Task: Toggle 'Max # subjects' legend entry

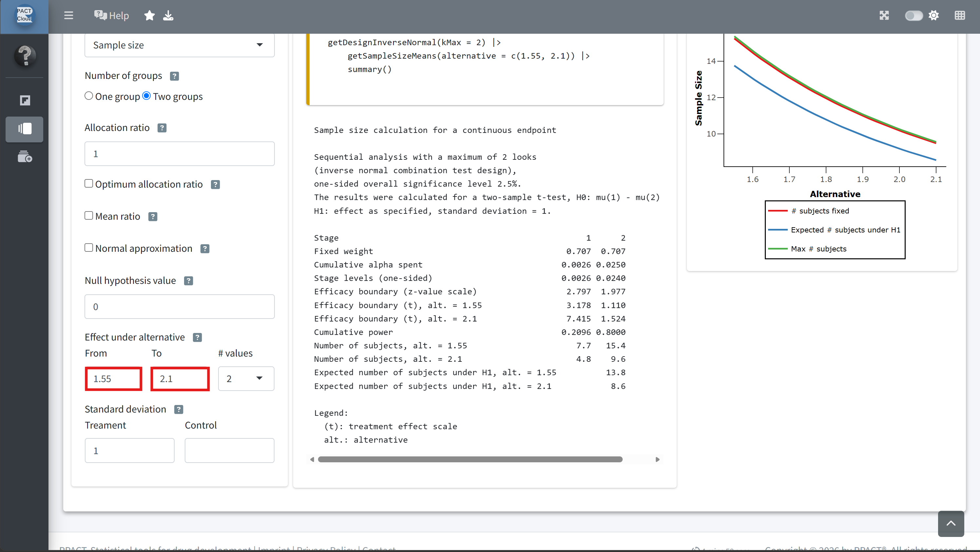Action: click(807, 249)
